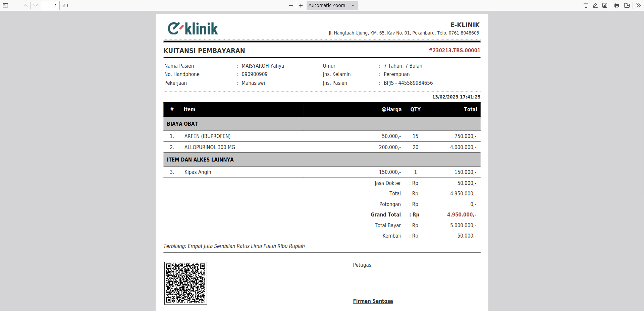Image resolution: width=644 pixels, height=311 pixels.
Task: Click the Mahasiswi occupation value
Action: pyautogui.click(x=253, y=83)
